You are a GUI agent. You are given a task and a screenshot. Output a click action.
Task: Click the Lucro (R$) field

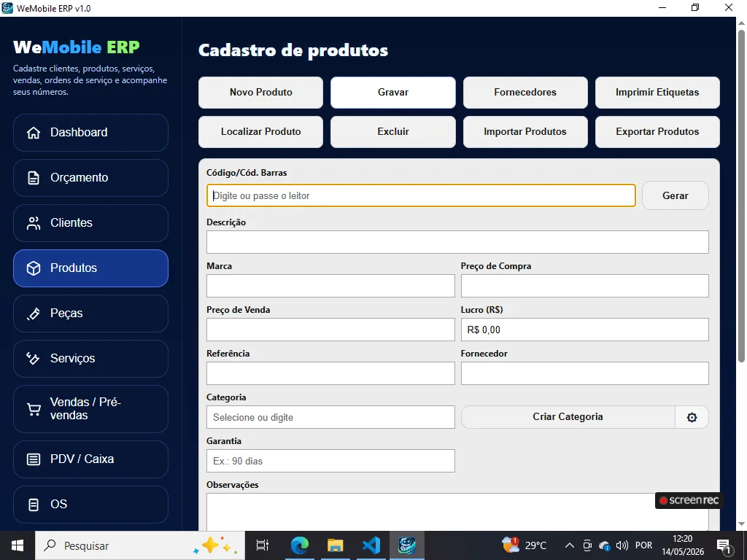click(x=584, y=330)
